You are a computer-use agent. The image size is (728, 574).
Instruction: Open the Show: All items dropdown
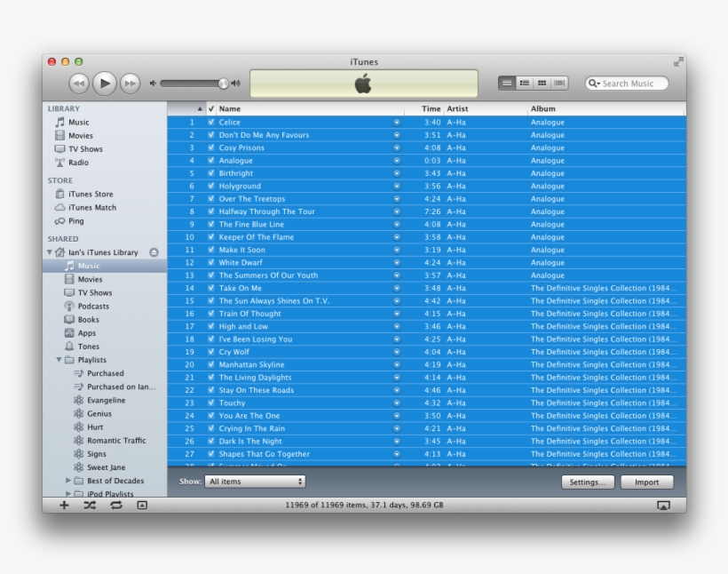255,480
